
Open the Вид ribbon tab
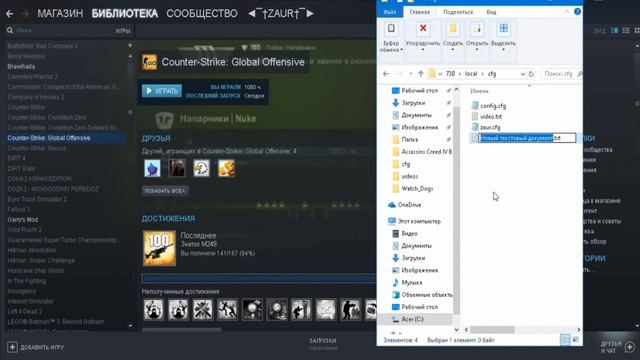tap(491, 12)
